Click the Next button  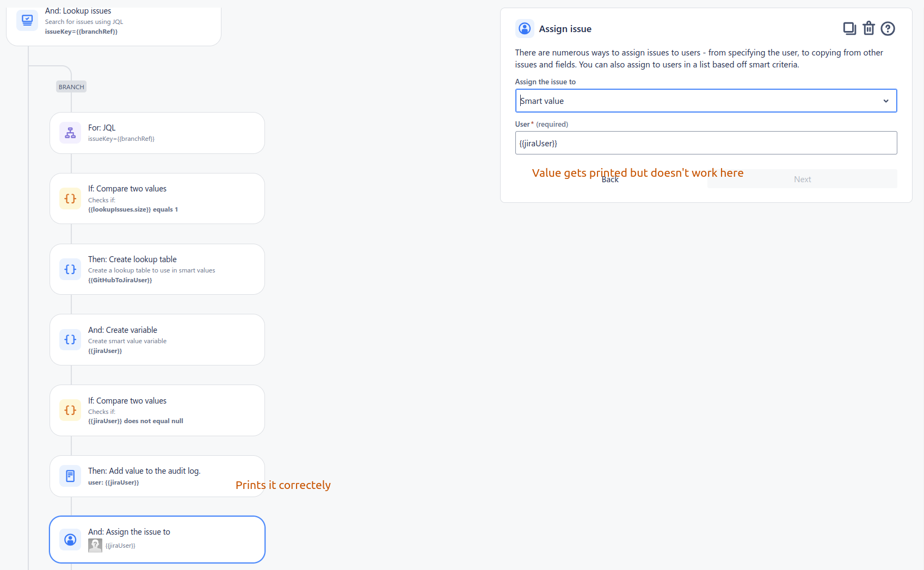pyautogui.click(x=802, y=179)
